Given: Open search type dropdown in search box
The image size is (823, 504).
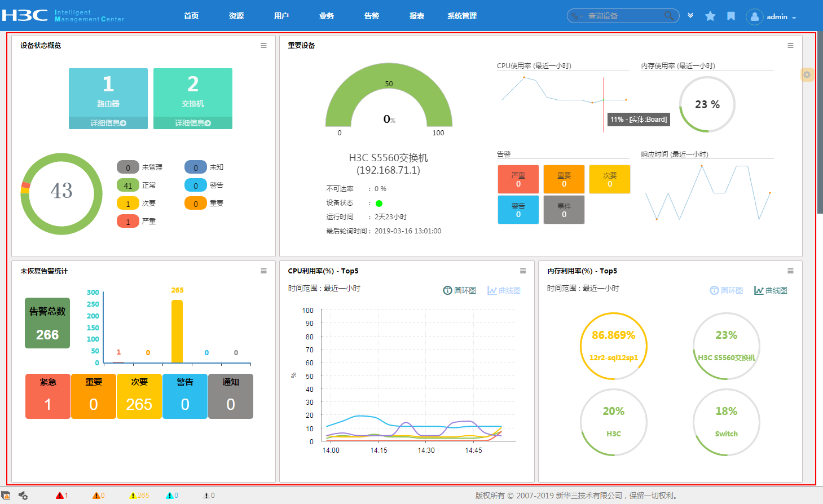Looking at the screenshot, I should click(x=578, y=16).
